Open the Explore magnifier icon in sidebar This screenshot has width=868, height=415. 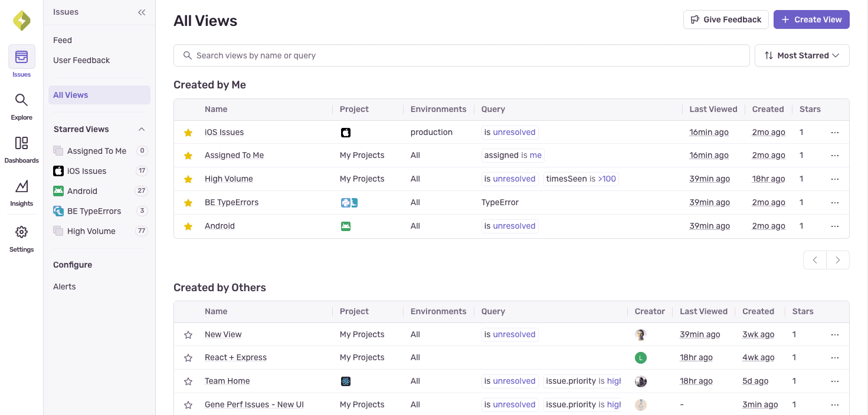21,100
